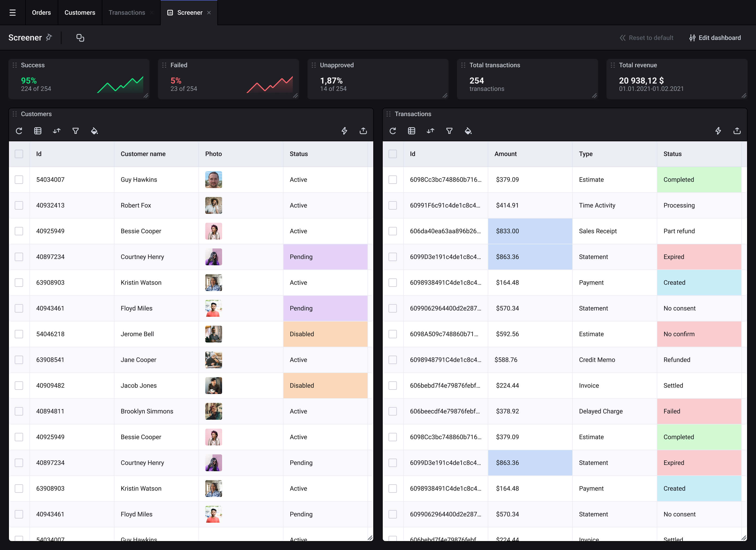
Task: Select all rows in Customers table
Action: [19, 154]
